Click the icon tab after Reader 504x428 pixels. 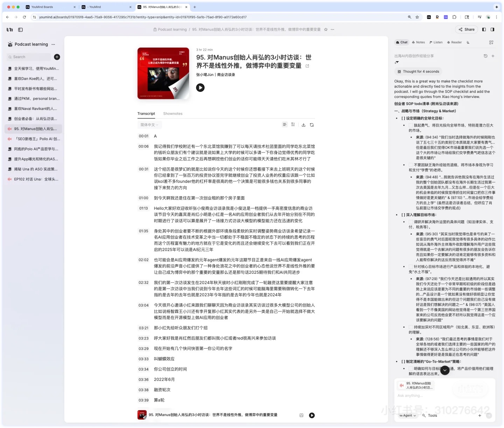point(468,42)
